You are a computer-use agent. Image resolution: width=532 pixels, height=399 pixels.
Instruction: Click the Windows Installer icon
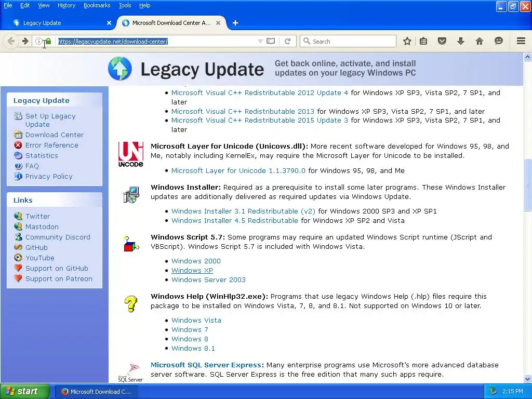(x=131, y=195)
